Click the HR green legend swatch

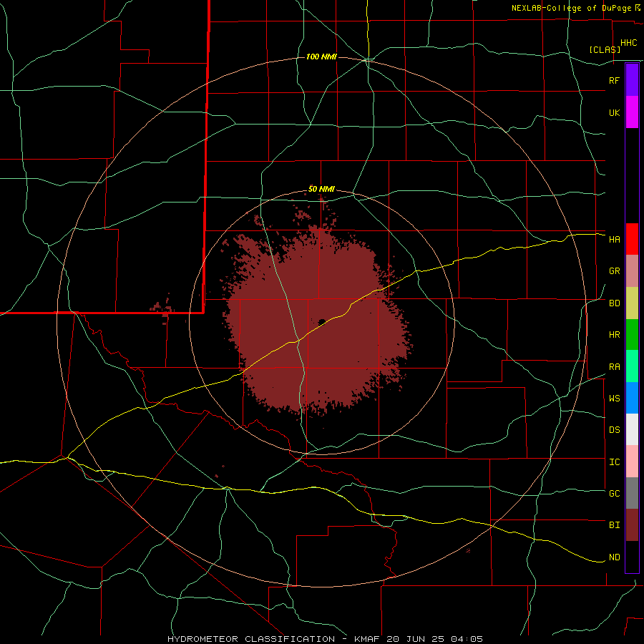(x=632, y=334)
